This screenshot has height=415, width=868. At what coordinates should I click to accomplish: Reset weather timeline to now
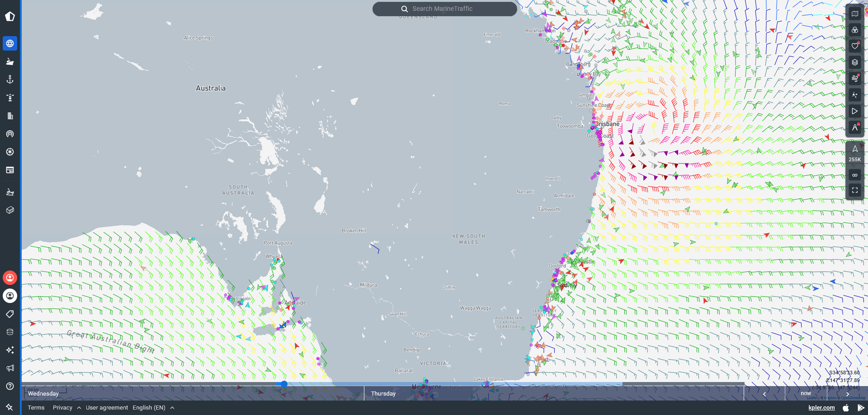pyautogui.click(x=806, y=393)
